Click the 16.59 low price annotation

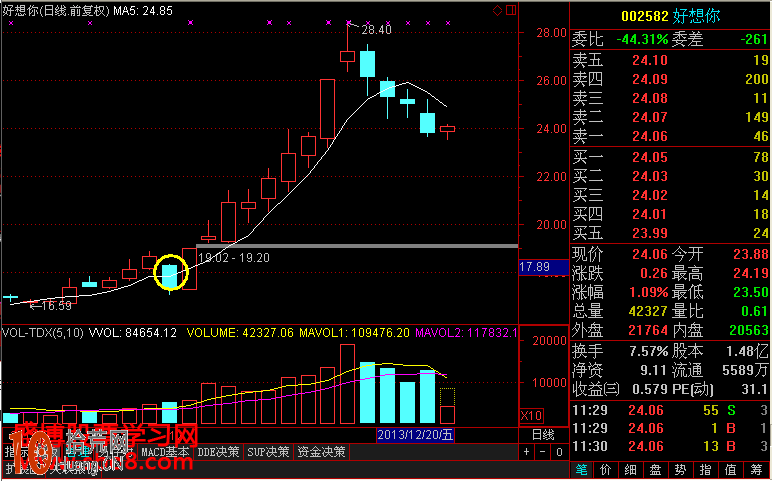[x=57, y=306]
